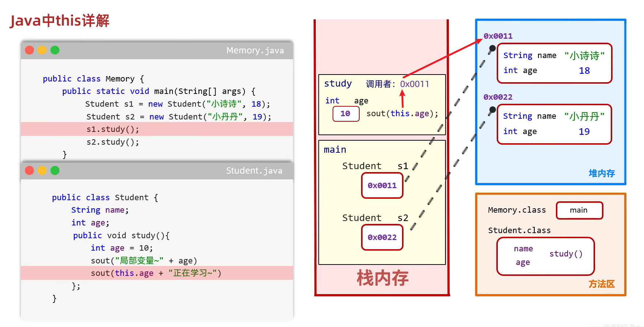The image size is (644, 327).
Task: Click the "int age;" field declaration in Student.java
Action: coord(90,223)
